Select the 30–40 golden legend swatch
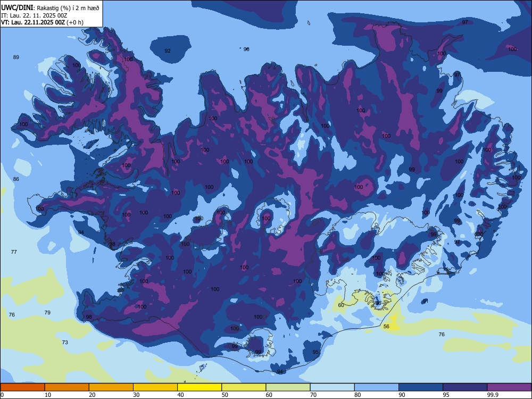This screenshot has height=399, width=532. tap(155, 387)
